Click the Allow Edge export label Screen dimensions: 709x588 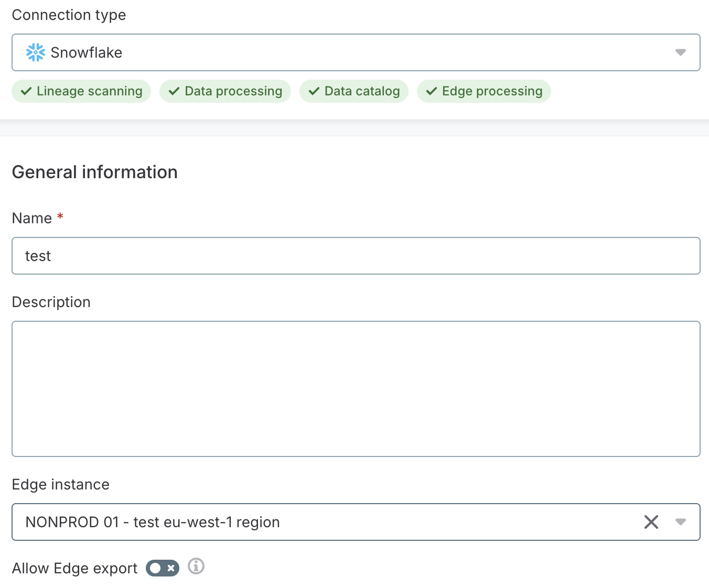click(74, 568)
